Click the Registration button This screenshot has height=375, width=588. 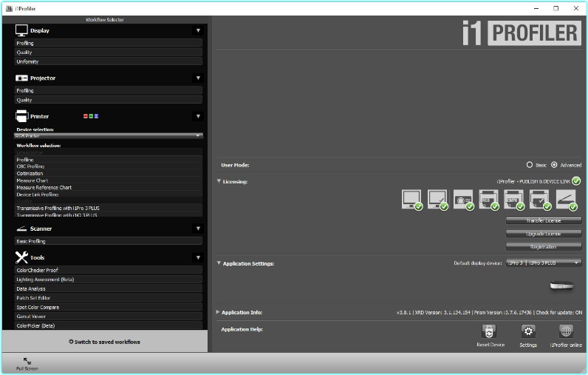click(544, 246)
